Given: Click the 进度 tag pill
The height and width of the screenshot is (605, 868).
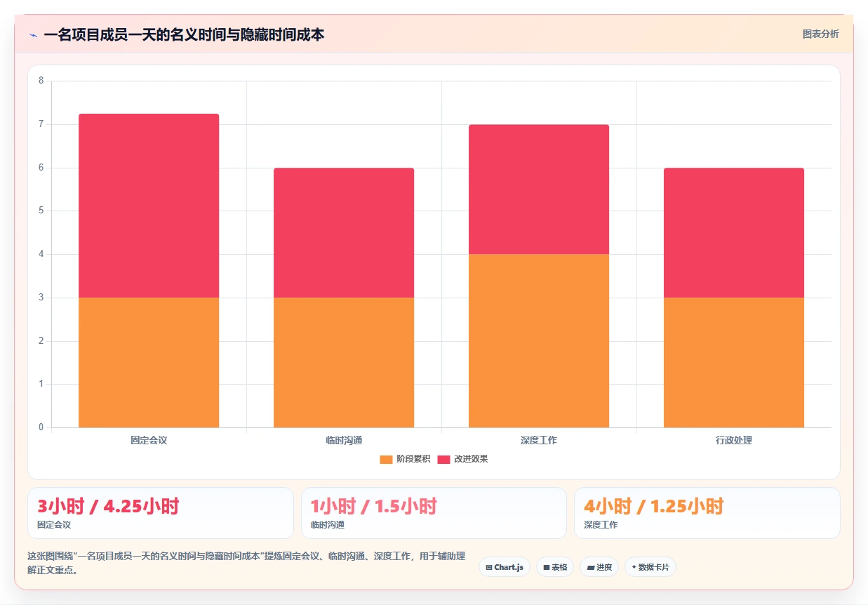Looking at the screenshot, I should 599,567.
